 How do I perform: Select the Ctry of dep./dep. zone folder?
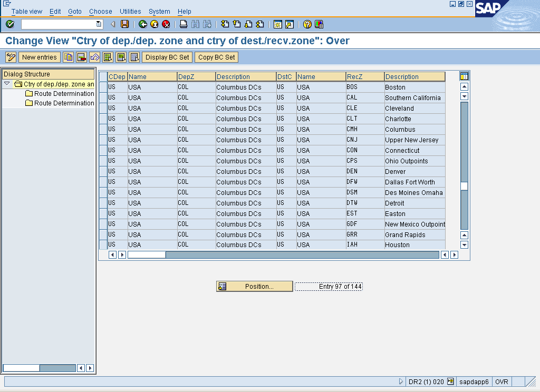click(x=54, y=84)
